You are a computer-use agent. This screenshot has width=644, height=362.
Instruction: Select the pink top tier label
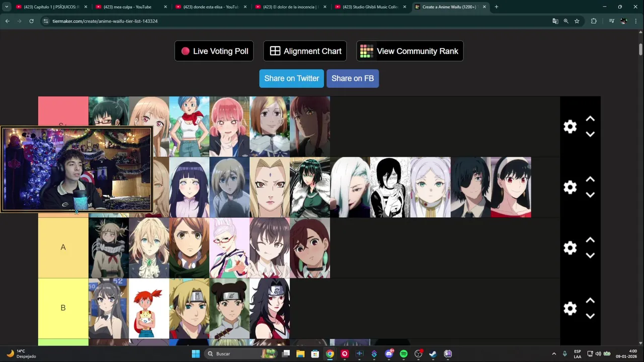point(63,111)
